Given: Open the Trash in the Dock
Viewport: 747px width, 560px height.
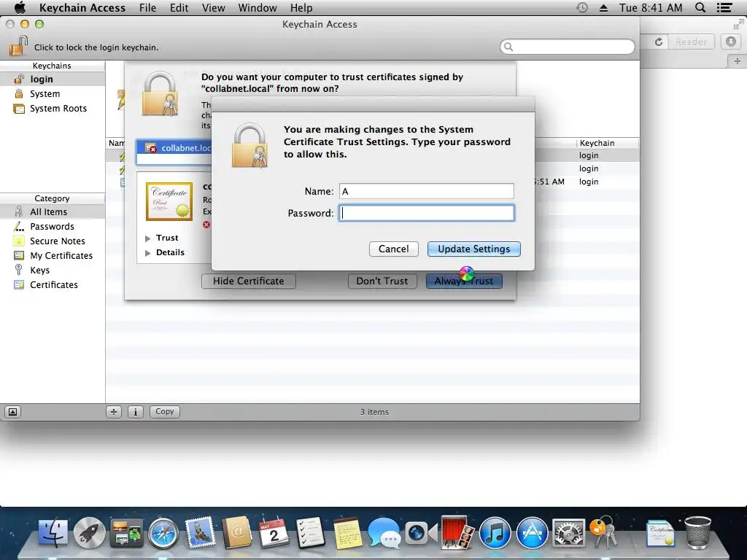Looking at the screenshot, I should pos(697,533).
